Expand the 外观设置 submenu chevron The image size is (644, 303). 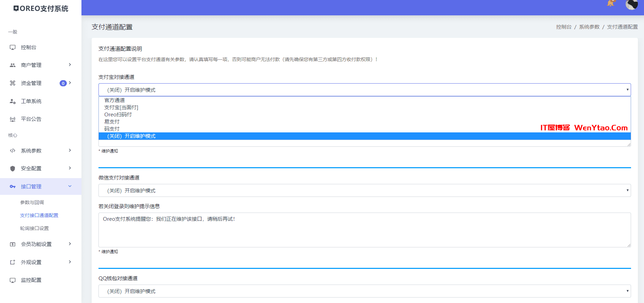70,262
